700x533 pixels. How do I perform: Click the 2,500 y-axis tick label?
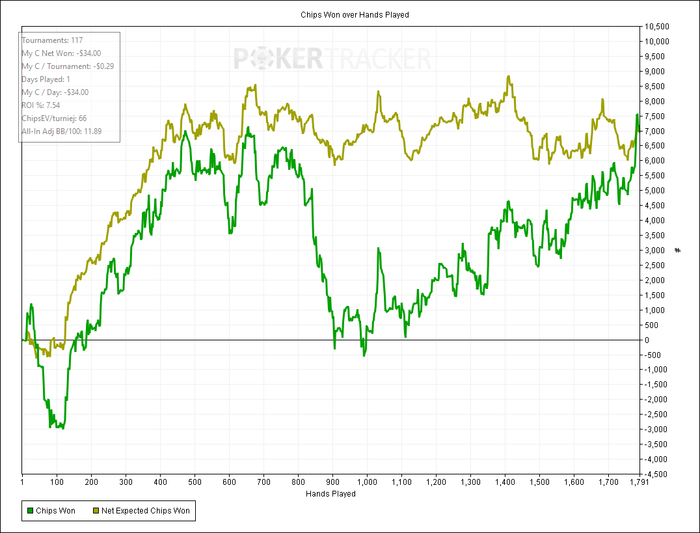point(655,265)
